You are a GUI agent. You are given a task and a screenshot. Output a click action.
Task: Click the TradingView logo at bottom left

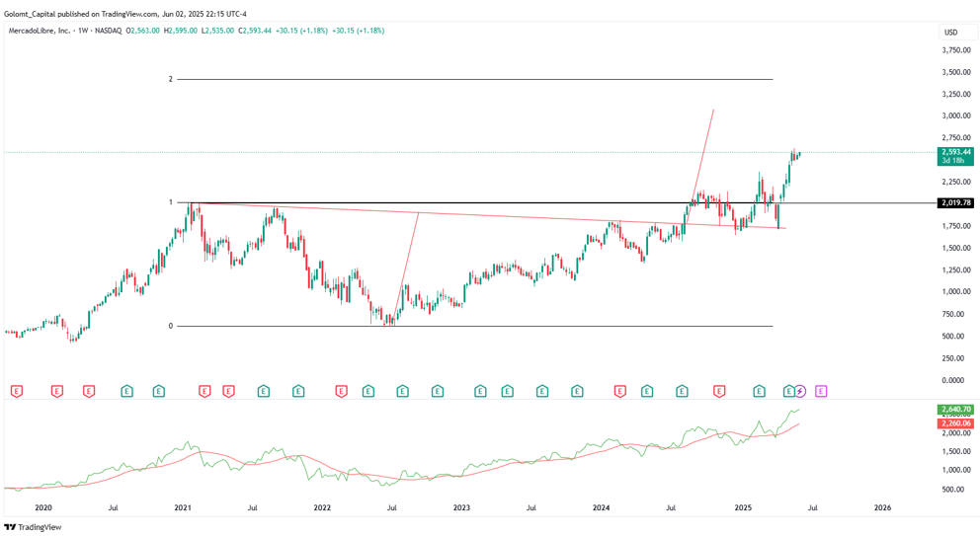[x=34, y=527]
